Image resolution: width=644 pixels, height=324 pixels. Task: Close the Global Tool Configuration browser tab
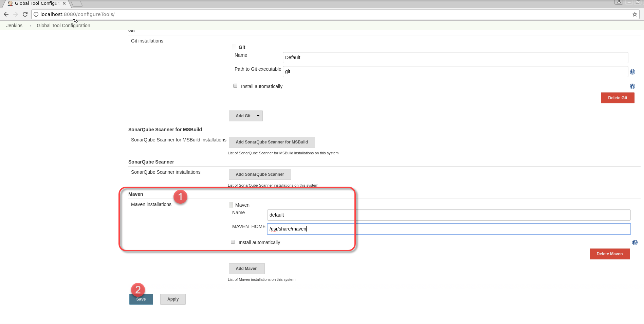(x=64, y=3)
